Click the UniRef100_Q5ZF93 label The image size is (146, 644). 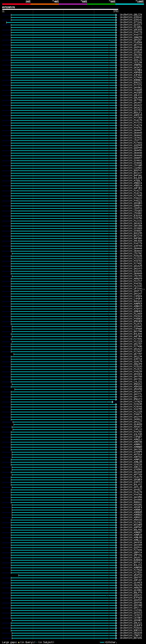(x=131, y=575)
